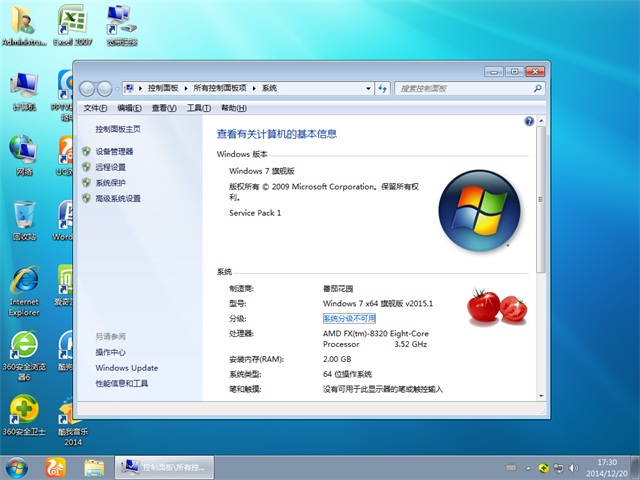Image resolution: width=640 pixels, height=480 pixels.
Task: Click the 系统分级不可用 rating link
Action: 349,318
